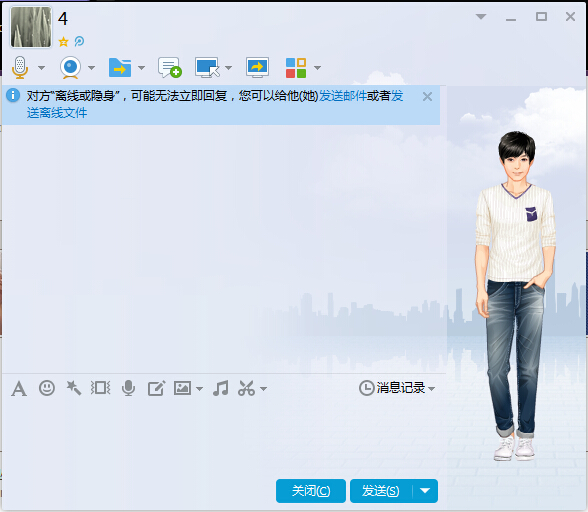Click the 发送邮件 link
The height and width of the screenshot is (512, 588).
click(x=343, y=96)
